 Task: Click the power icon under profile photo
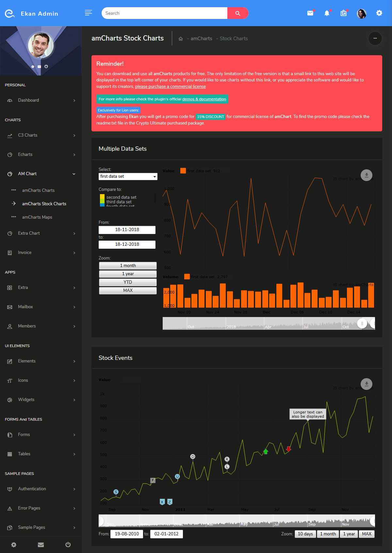pos(46,66)
